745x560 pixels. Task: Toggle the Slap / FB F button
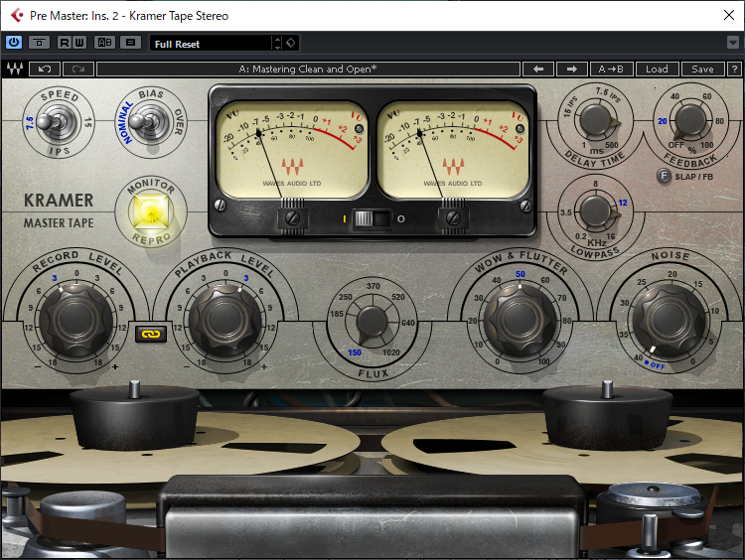664,176
